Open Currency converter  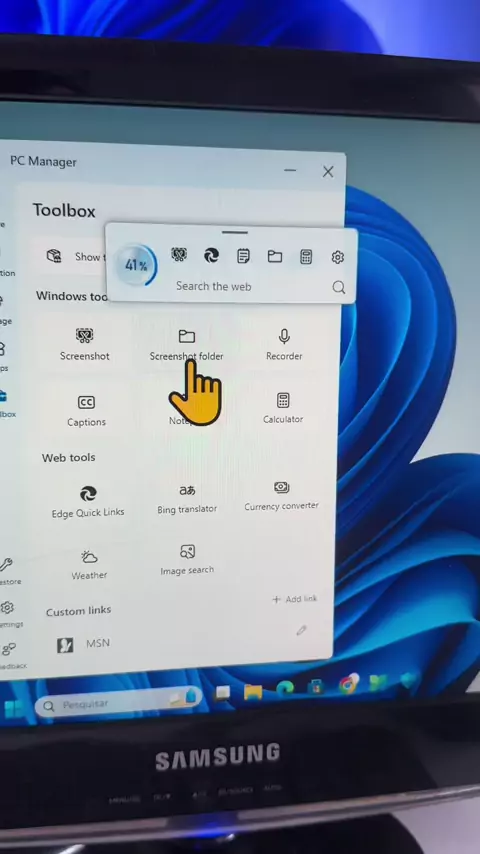281,496
